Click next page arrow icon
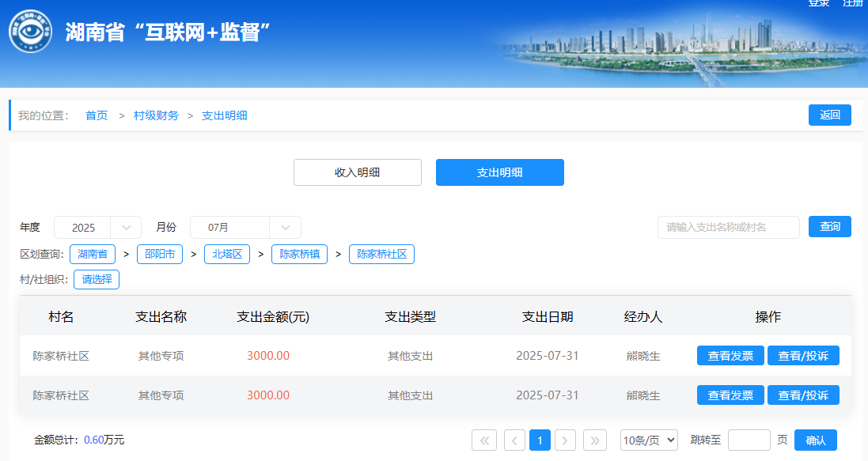 tap(565, 440)
